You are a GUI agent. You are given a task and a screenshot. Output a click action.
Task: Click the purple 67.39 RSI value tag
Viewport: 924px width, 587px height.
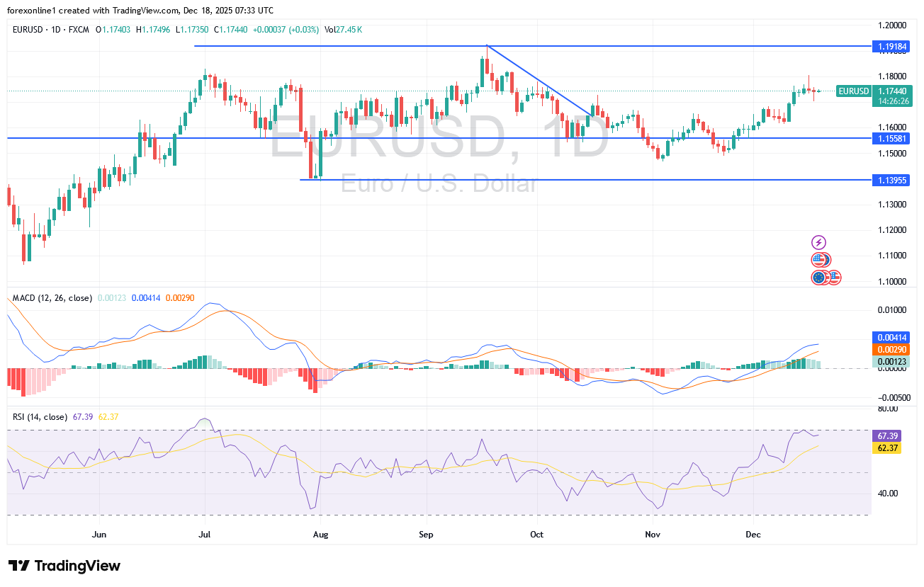(x=887, y=434)
